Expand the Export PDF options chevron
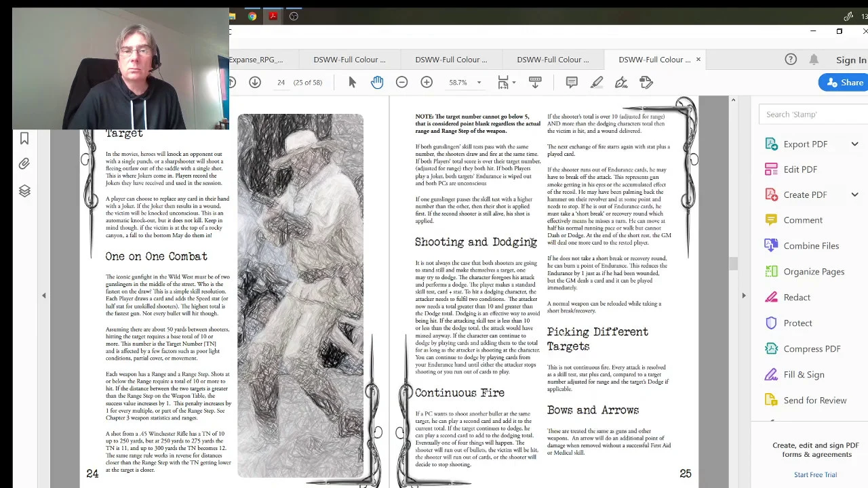The width and height of the screenshot is (868, 488). click(x=854, y=144)
